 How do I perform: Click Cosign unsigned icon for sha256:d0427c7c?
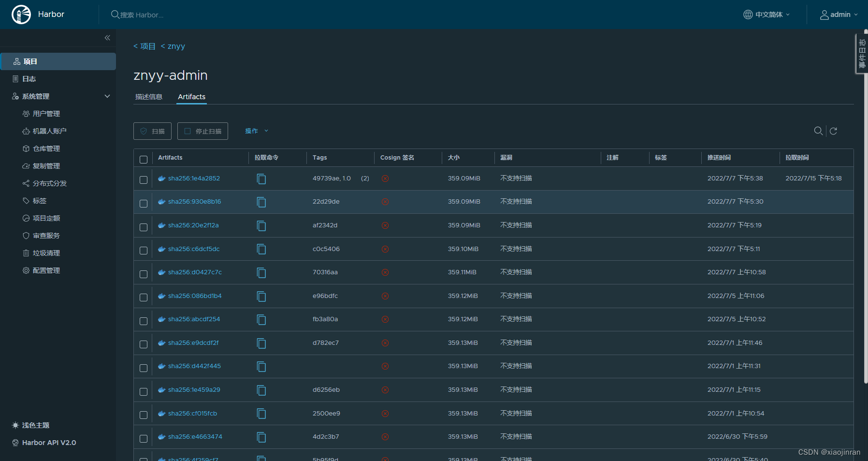(x=385, y=272)
